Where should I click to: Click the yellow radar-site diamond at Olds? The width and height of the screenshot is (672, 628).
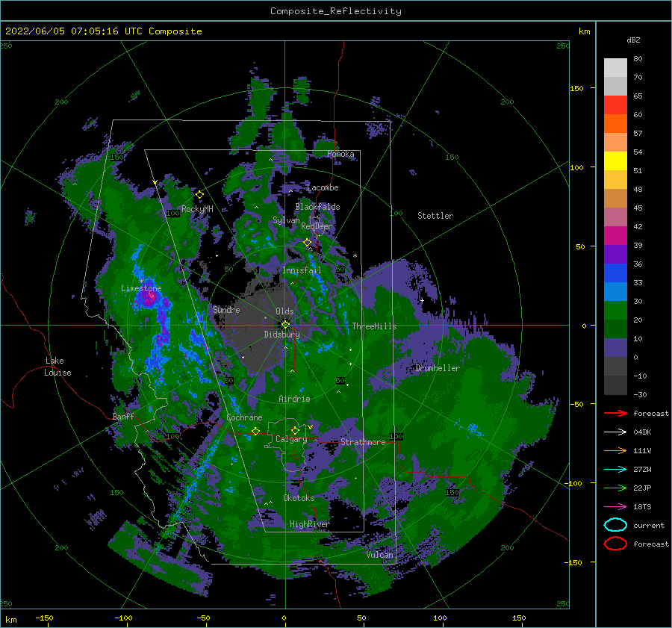pos(285,325)
